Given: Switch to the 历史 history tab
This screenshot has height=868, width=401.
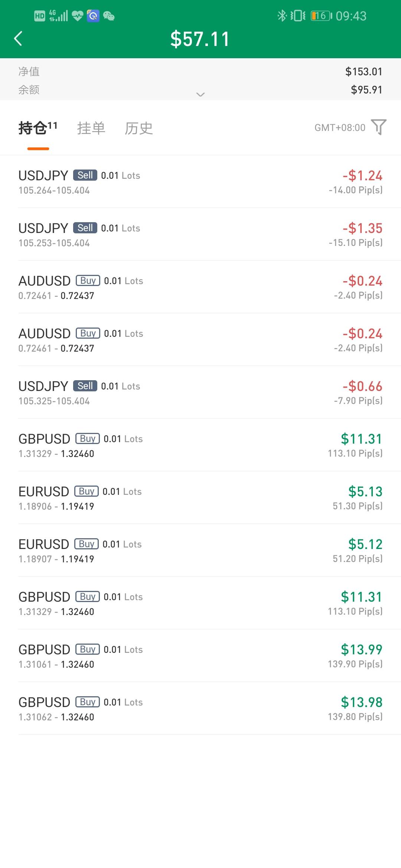Looking at the screenshot, I should (138, 128).
